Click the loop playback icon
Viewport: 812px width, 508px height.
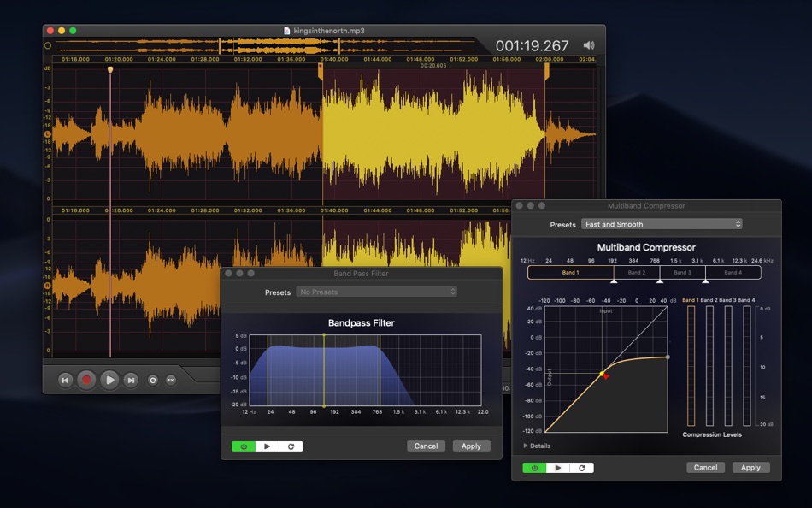[152, 380]
